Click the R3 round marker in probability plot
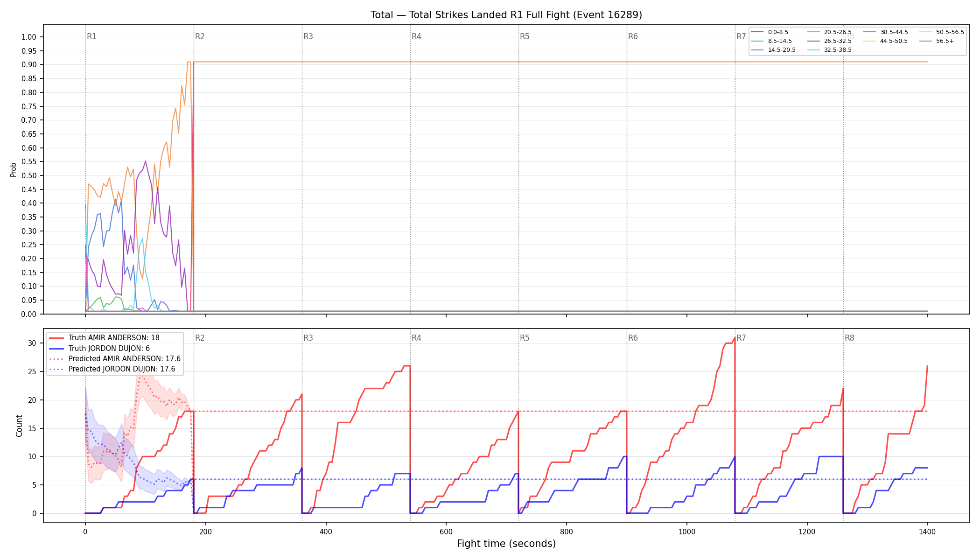Image resolution: width=980 pixels, height=560 pixels. 308,36
